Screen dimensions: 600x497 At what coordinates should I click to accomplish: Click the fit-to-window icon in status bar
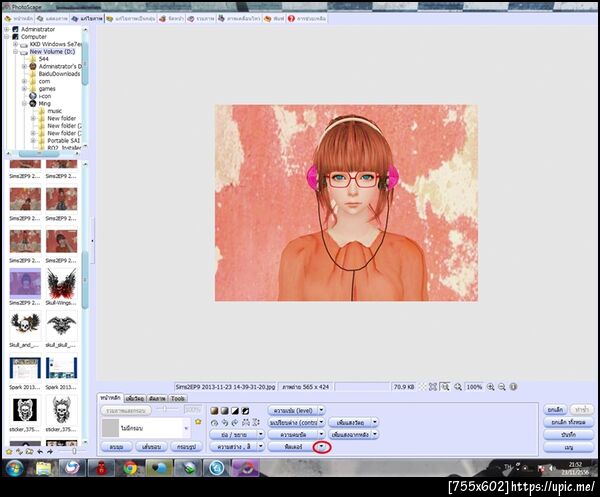[433, 387]
